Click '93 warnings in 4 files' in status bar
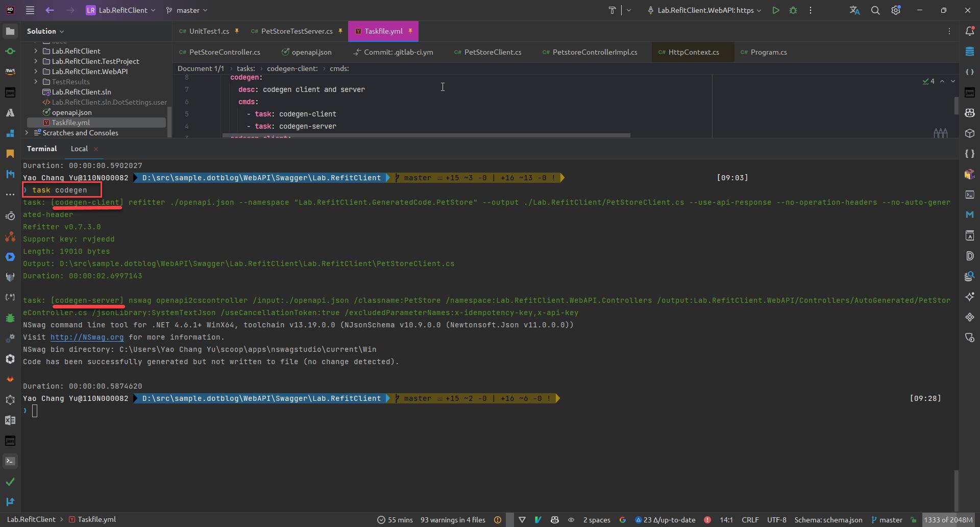Viewport: 980px width, 527px height. 452,520
